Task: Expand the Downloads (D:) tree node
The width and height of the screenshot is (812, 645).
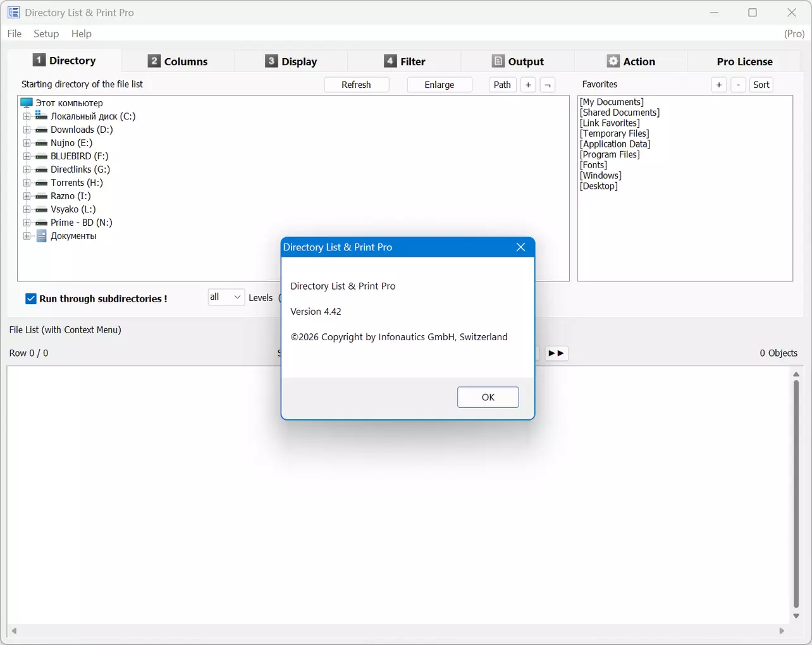Action: tap(27, 130)
